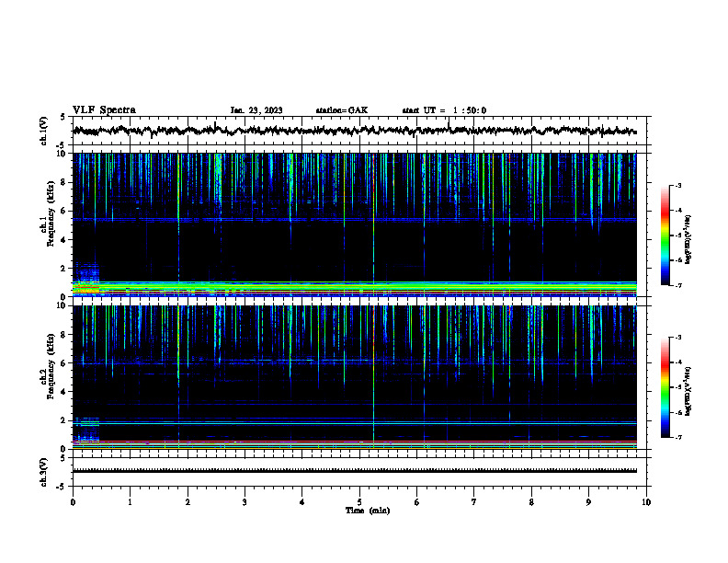
Task: Select the Time (min) axis label
Action: [x=368, y=511]
